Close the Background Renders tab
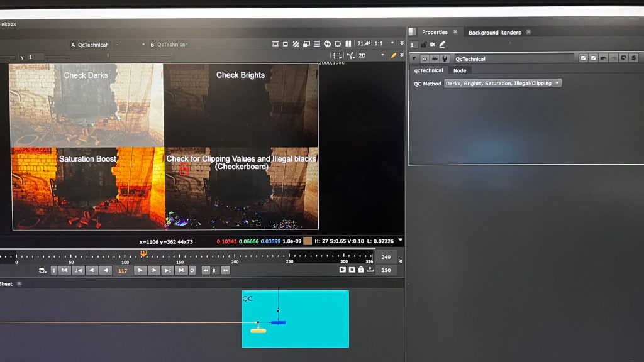This screenshot has width=644, height=362. (528, 32)
